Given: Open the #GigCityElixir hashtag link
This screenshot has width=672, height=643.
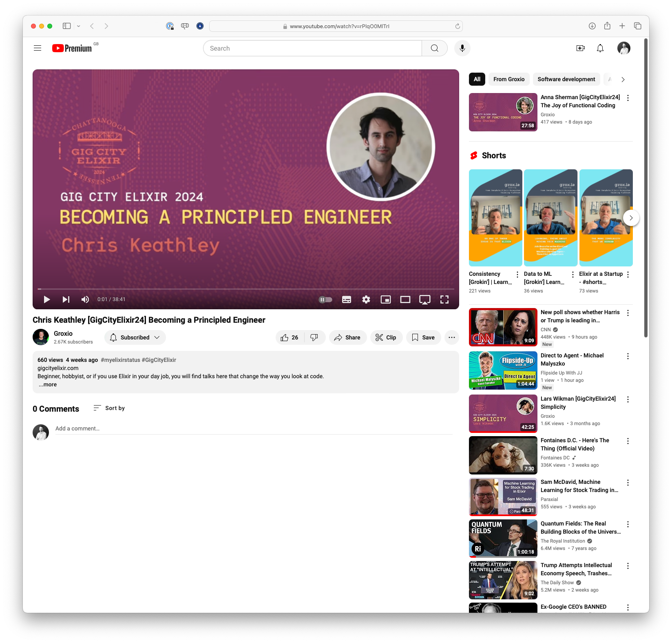Looking at the screenshot, I should [x=159, y=360].
